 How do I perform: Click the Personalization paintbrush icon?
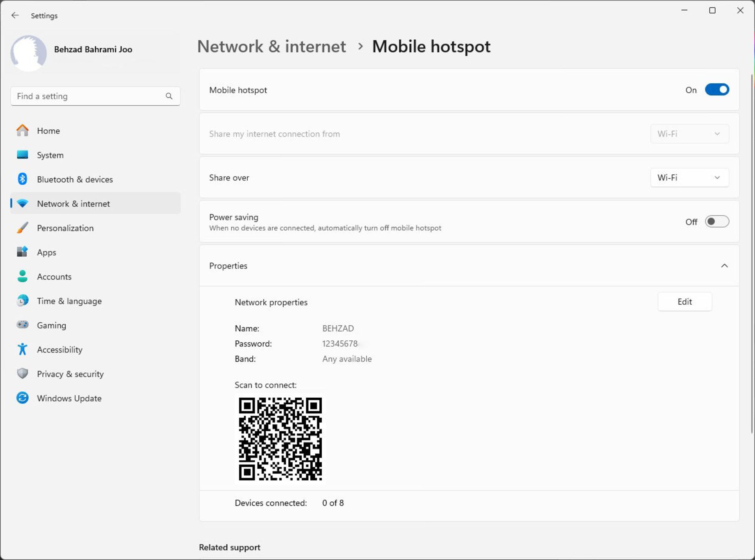click(x=22, y=228)
